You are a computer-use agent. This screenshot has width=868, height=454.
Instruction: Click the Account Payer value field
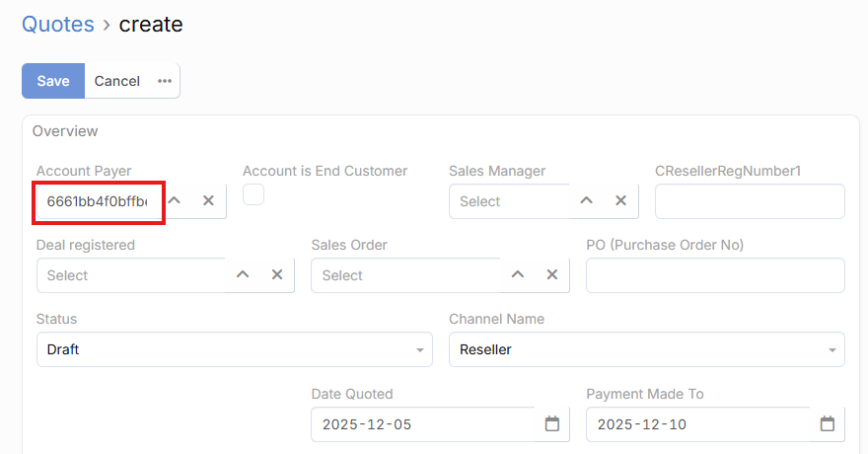(98, 201)
